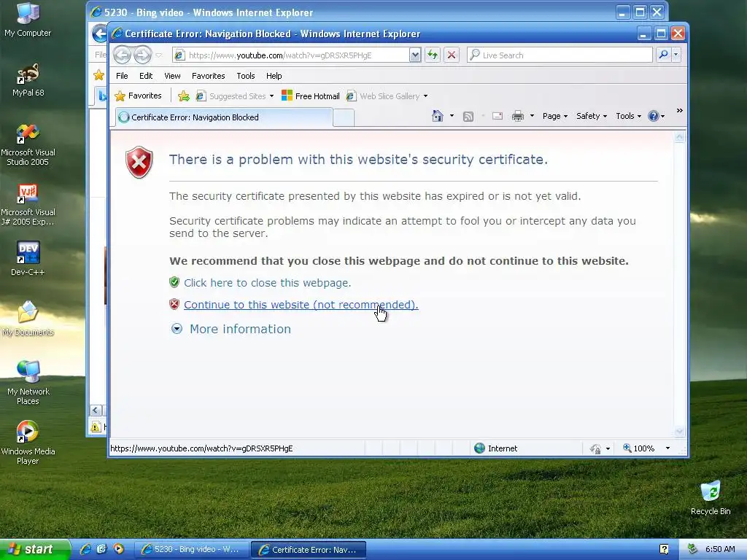The width and height of the screenshot is (747, 560).
Task: Switch to Certificate Error taskbar button
Action: [309, 550]
